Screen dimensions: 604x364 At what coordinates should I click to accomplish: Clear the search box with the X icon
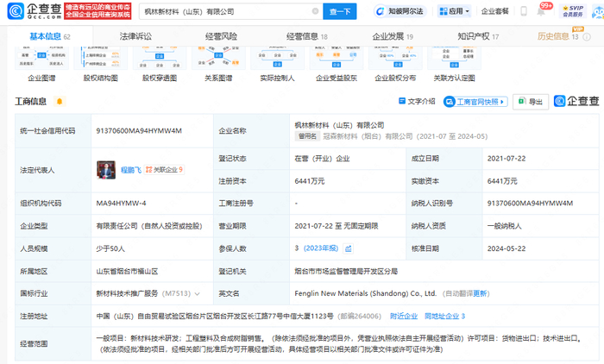tap(310, 13)
